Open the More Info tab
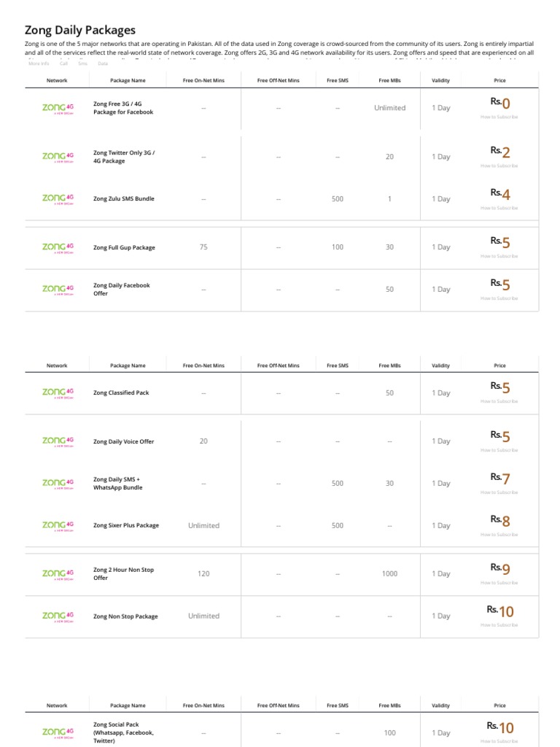Viewport: 560px width, 747px height. point(39,63)
